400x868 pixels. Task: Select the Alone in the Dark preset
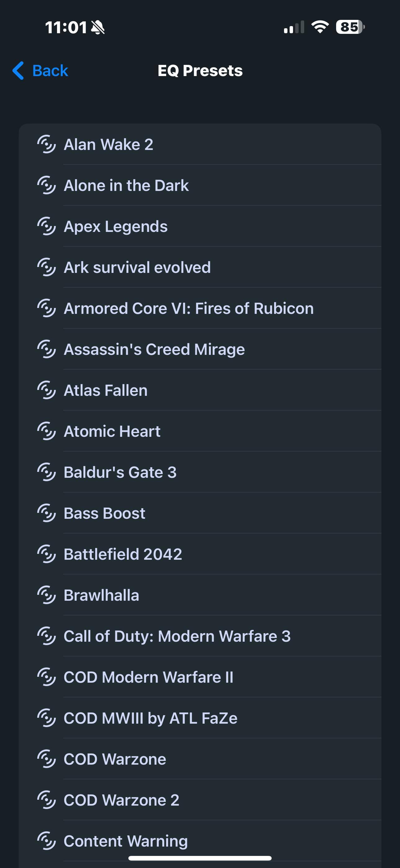pos(126,185)
